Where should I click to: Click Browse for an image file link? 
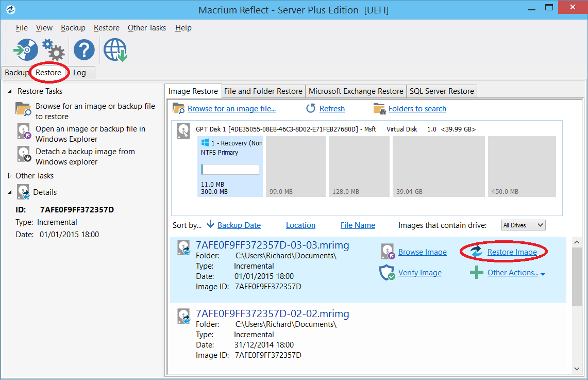[232, 109]
